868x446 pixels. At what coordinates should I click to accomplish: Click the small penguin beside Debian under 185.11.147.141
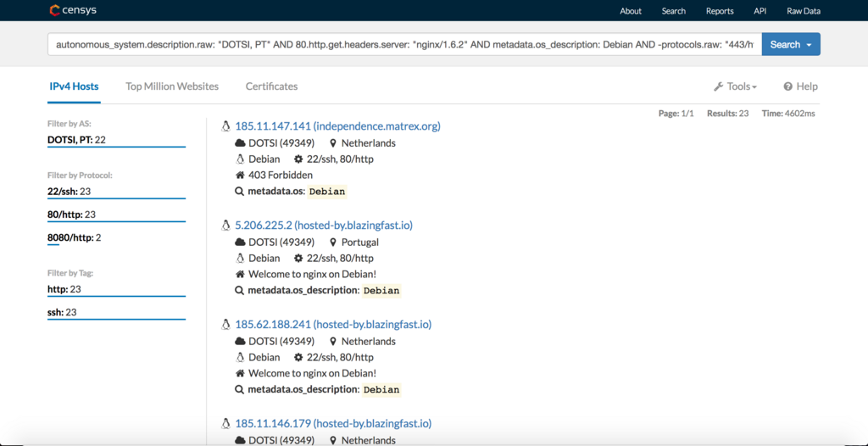(240, 159)
